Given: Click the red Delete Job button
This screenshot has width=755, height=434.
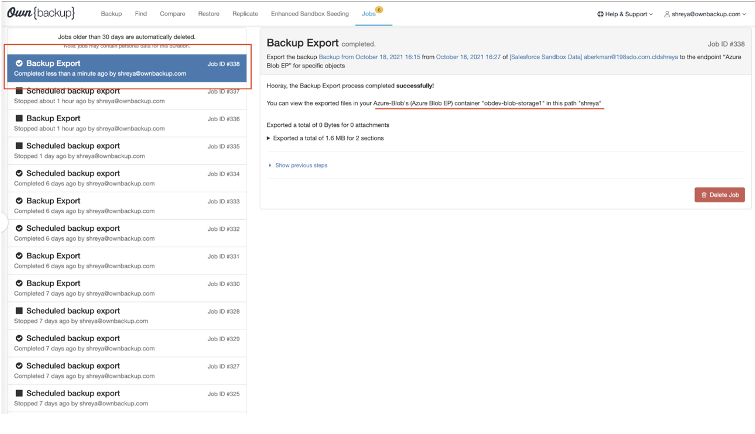Looking at the screenshot, I should click(x=719, y=195).
